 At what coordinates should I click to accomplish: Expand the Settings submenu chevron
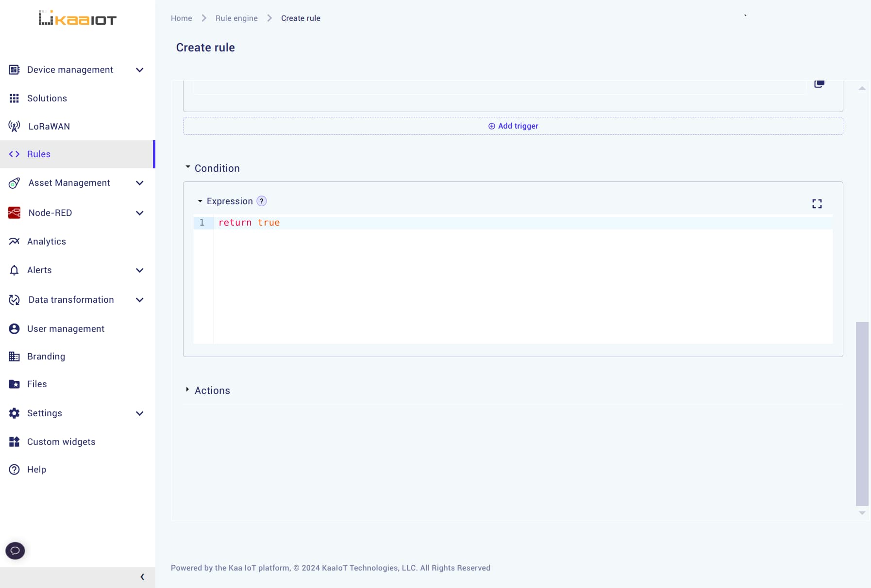coord(140,413)
